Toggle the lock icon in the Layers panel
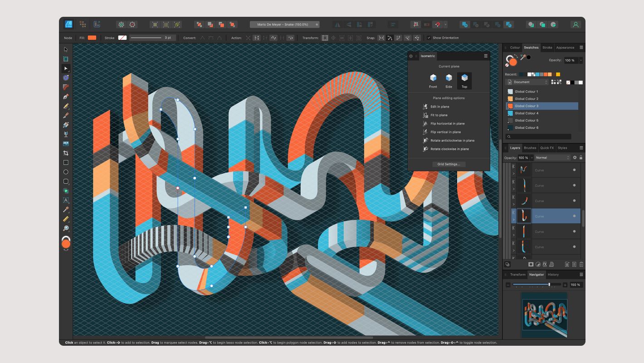This screenshot has height=363, width=644. pos(581,157)
